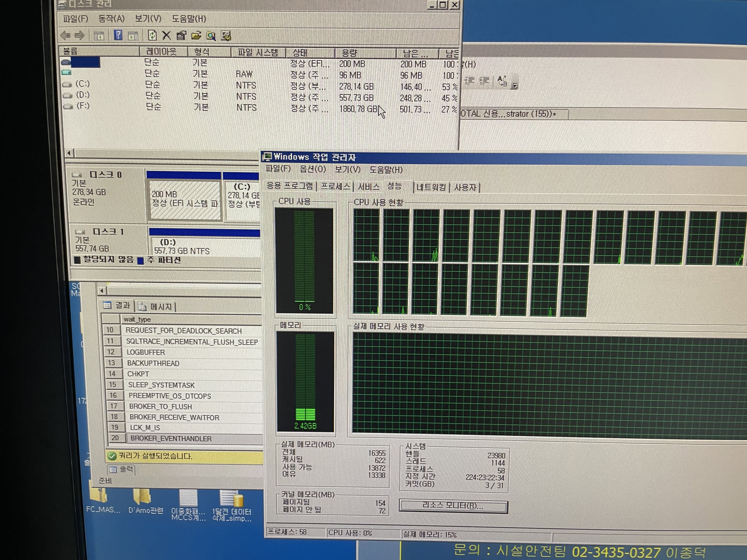747x560 pixels.
Task: Switch to the 네트워킹 tab
Action: [x=431, y=187]
